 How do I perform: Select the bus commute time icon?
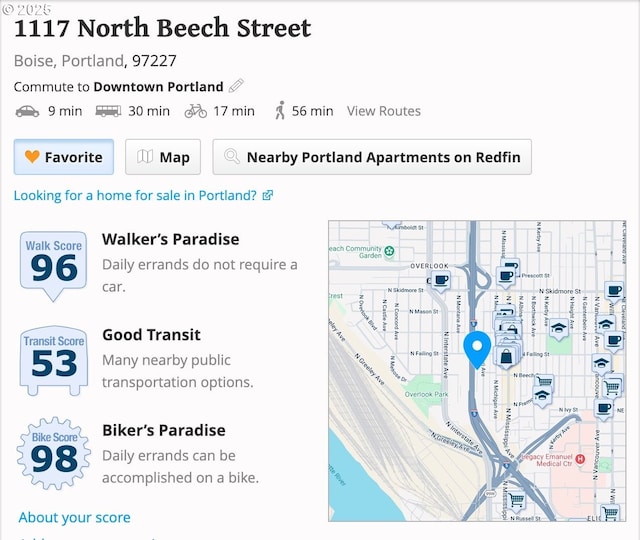pos(108,111)
